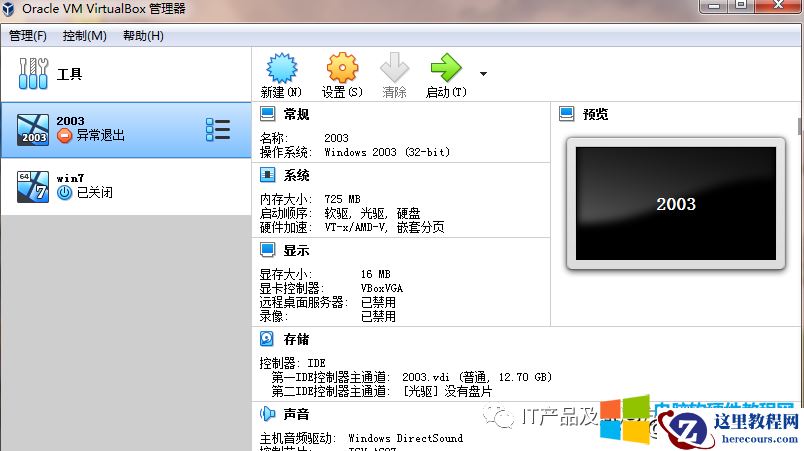Click the 名称 value '2003'
The image size is (804, 451).
click(x=336, y=138)
